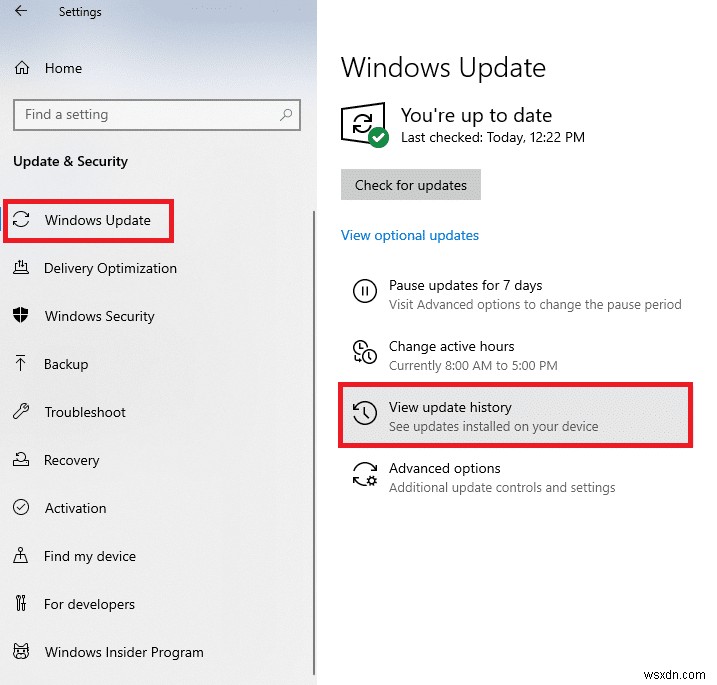Focus the Find a setting search box
Screen dimensions: 717x685
pos(157,115)
